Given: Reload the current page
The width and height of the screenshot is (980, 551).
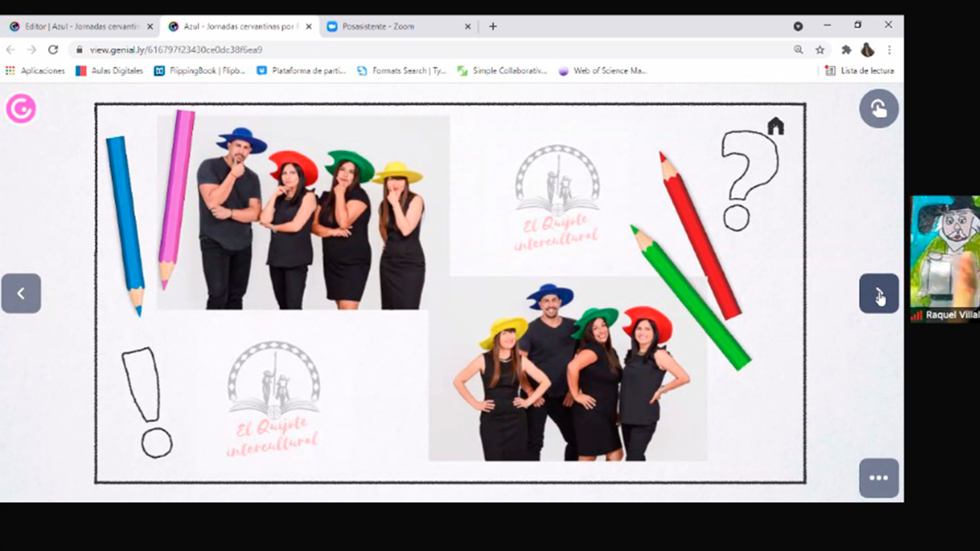Looking at the screenshot, I should pos(53,49).
